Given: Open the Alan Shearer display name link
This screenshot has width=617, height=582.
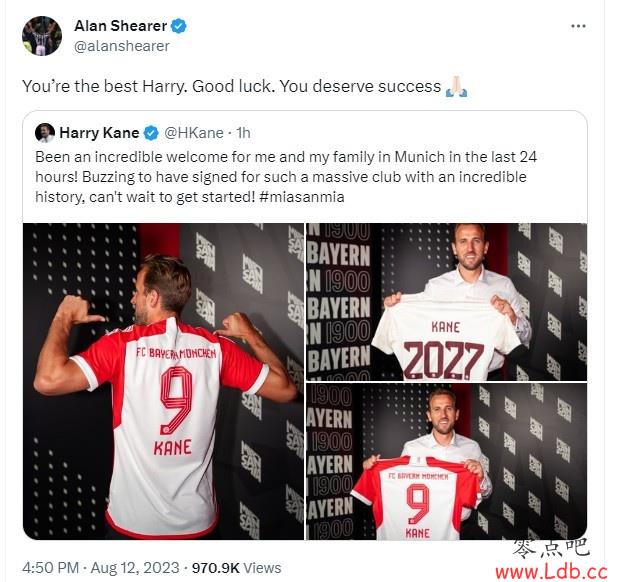Looking at the screenshot, I should [120, 26].
